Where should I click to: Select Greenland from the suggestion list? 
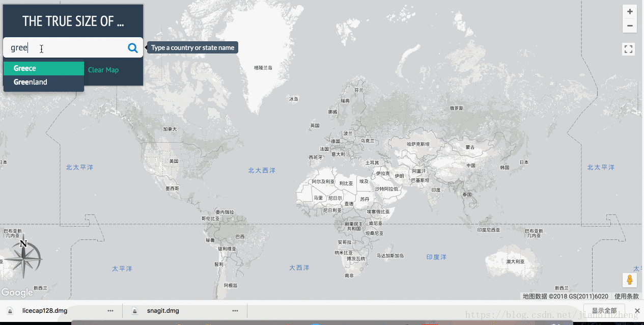pyautogui.click(x=44, y=82)
